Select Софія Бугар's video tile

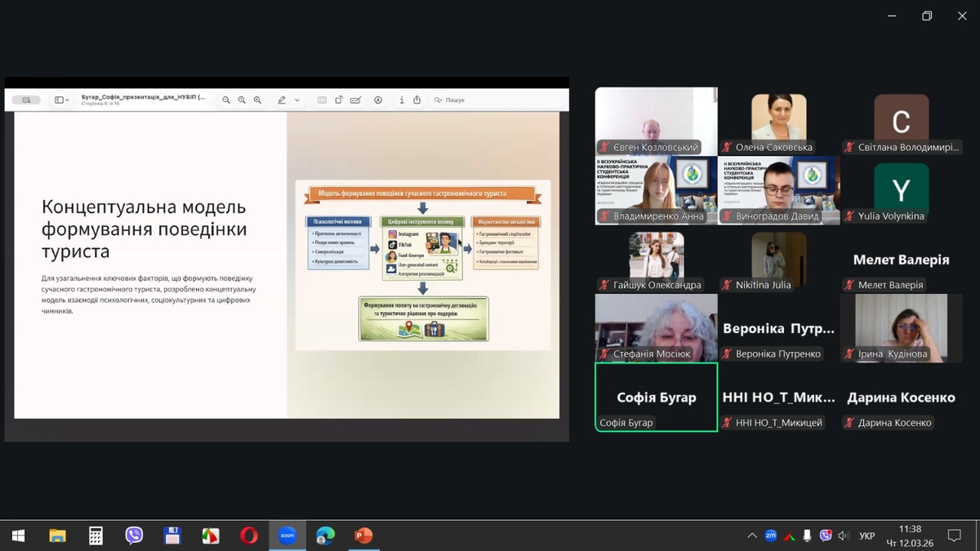point(656,397)
